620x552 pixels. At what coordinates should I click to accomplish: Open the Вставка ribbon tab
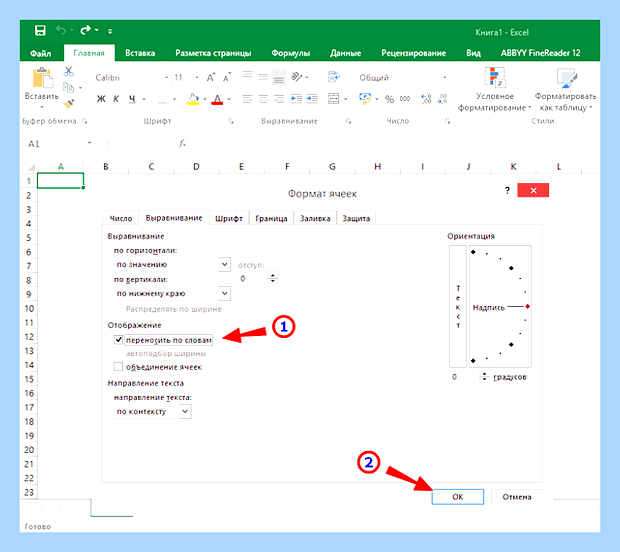pos(140,53)
